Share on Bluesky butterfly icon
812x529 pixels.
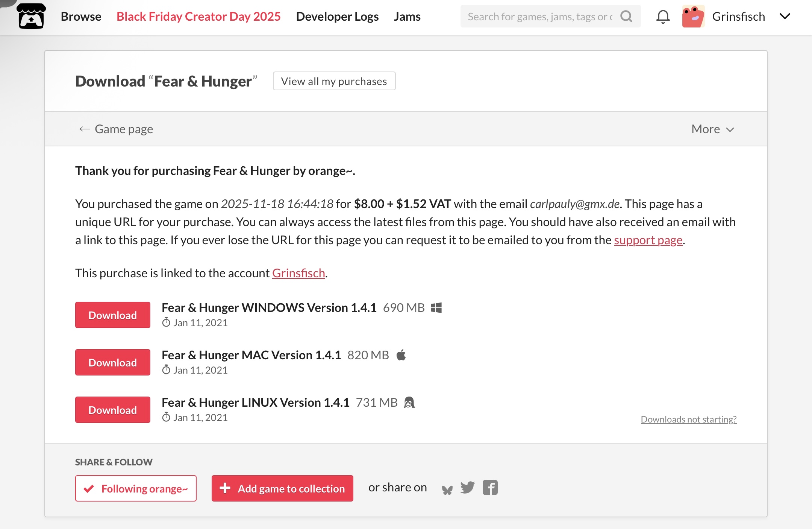pos(447,489)
